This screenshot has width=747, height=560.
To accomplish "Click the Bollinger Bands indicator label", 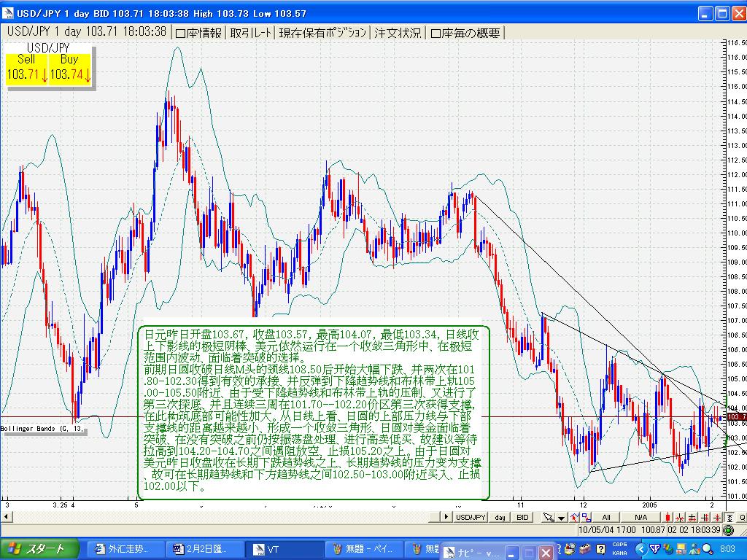I will (43, 429).
